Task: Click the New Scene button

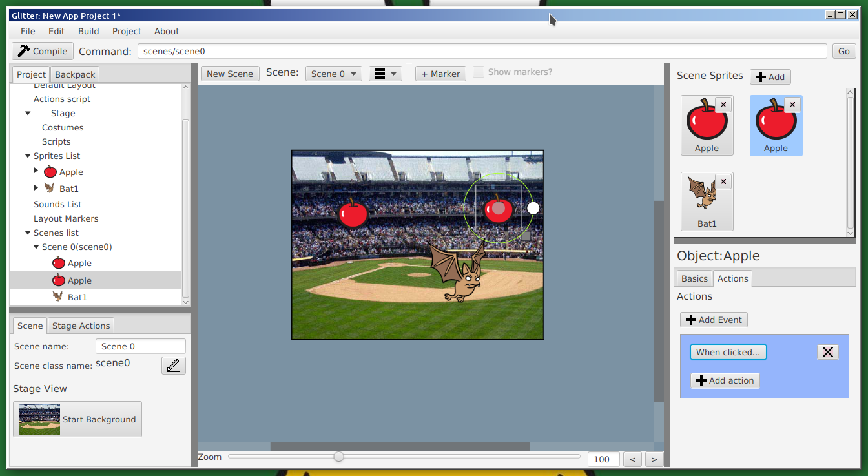Action: [230, 74]
